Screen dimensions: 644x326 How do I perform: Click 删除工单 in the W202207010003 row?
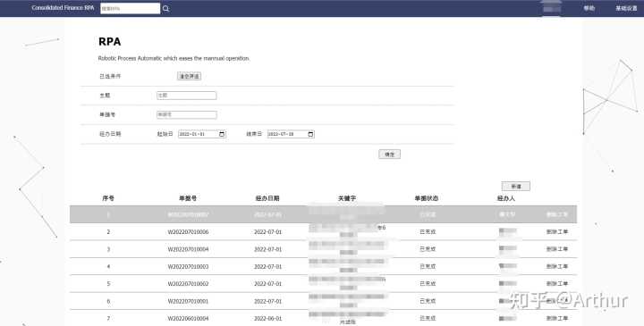coord(557,266)
